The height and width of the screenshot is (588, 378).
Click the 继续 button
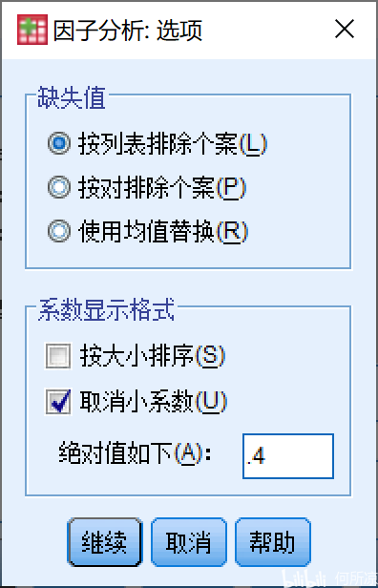[x=104, y=542]
